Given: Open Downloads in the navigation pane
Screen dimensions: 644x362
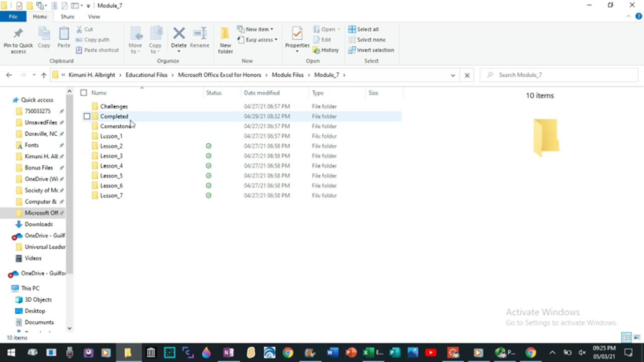Looking at the screenshot, I should click(x=39, y=224).
